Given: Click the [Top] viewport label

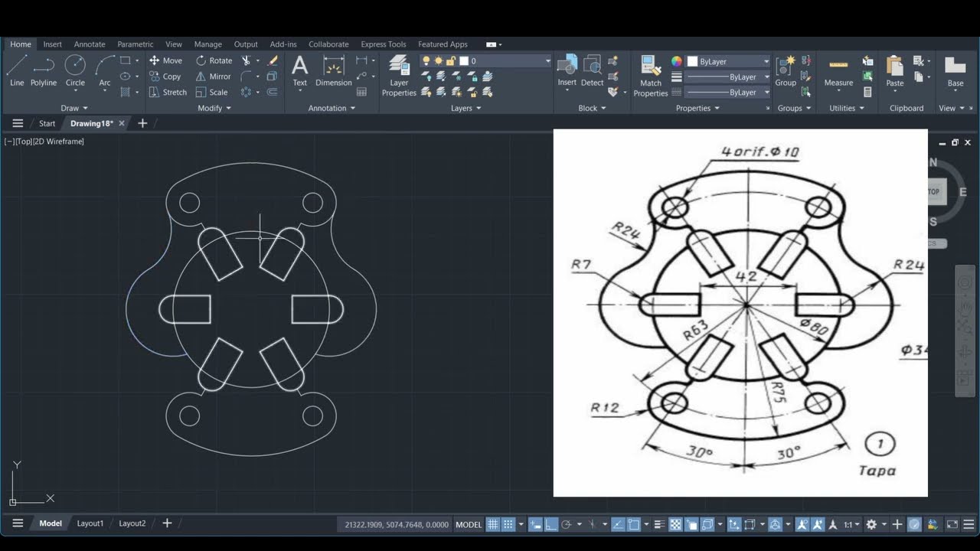Looking at the screenshot, I should tap(24, 142).
